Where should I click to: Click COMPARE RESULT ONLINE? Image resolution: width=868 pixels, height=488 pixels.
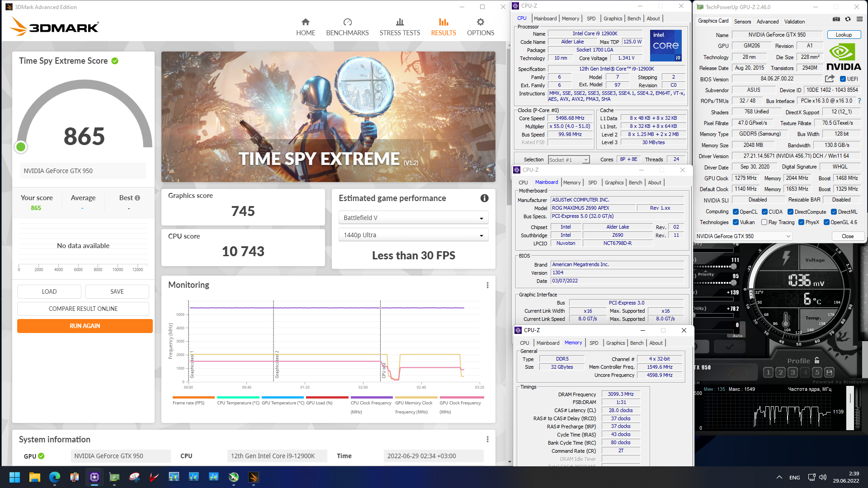pyautogui.click(x=83, y=309)
